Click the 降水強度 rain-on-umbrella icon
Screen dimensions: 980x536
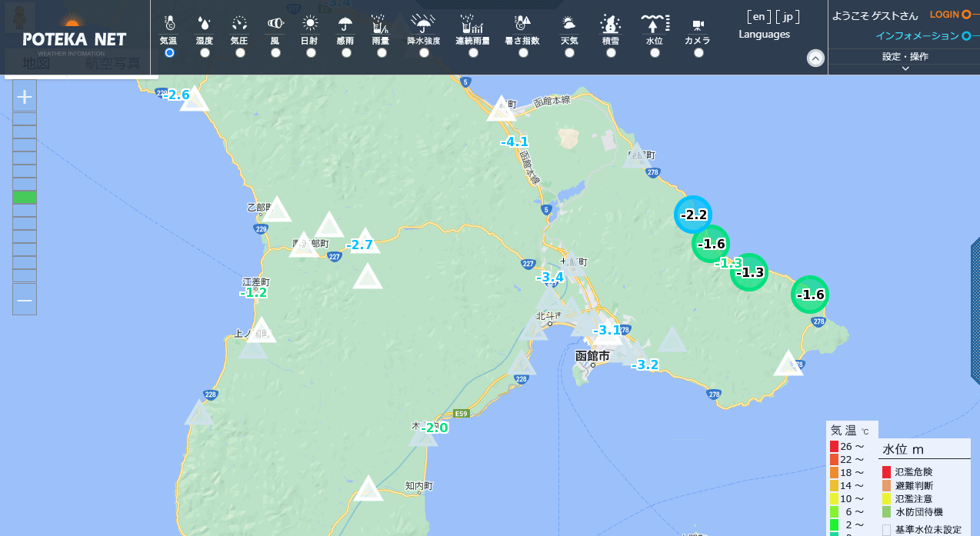pyautogui.click(x=423, y=23)
